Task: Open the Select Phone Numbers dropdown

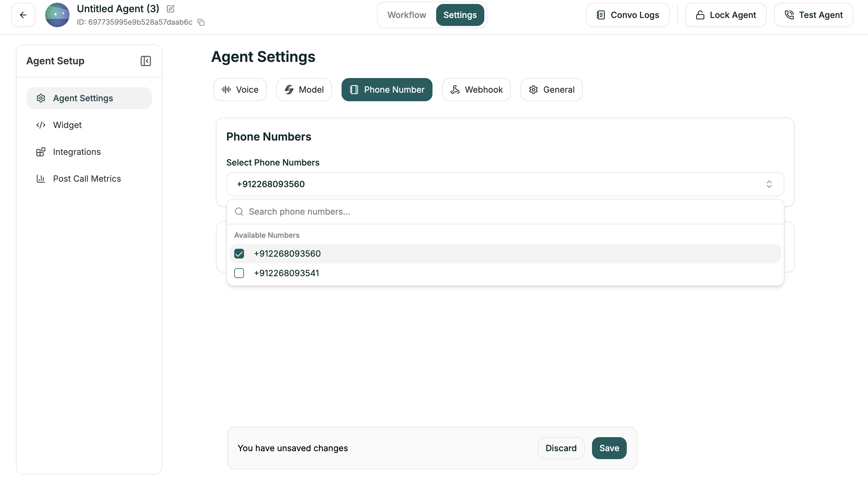Action: click(x=472, y=184)
